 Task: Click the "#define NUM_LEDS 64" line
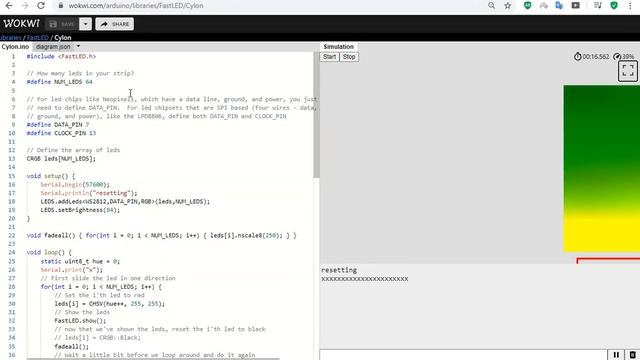pyautogui.click(x=60, y=82)
